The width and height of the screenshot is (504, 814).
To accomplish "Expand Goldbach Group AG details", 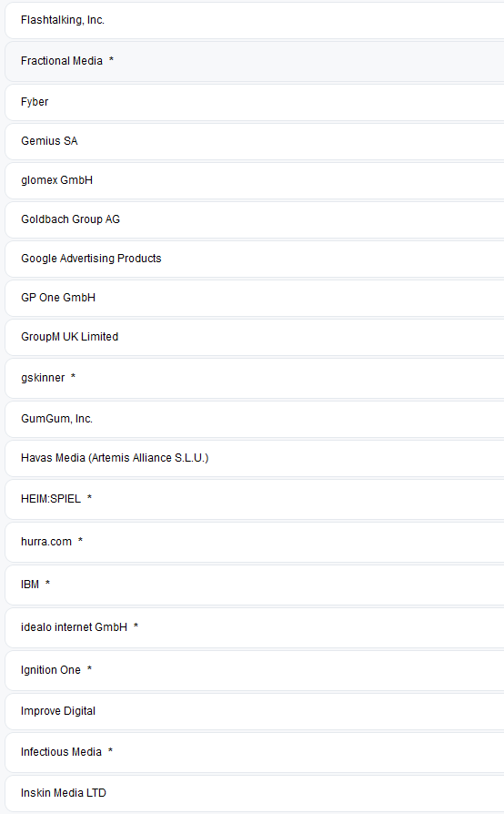I will (255, 219).
